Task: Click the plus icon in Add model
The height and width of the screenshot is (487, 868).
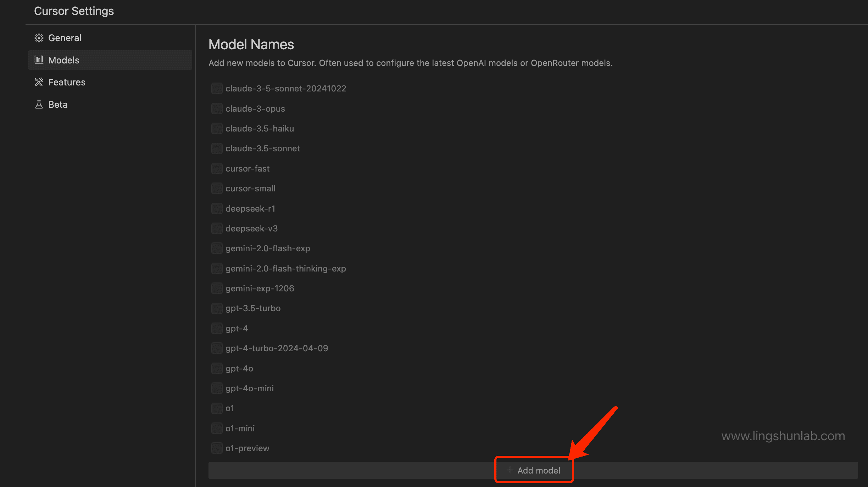Action: click(510, 470)
